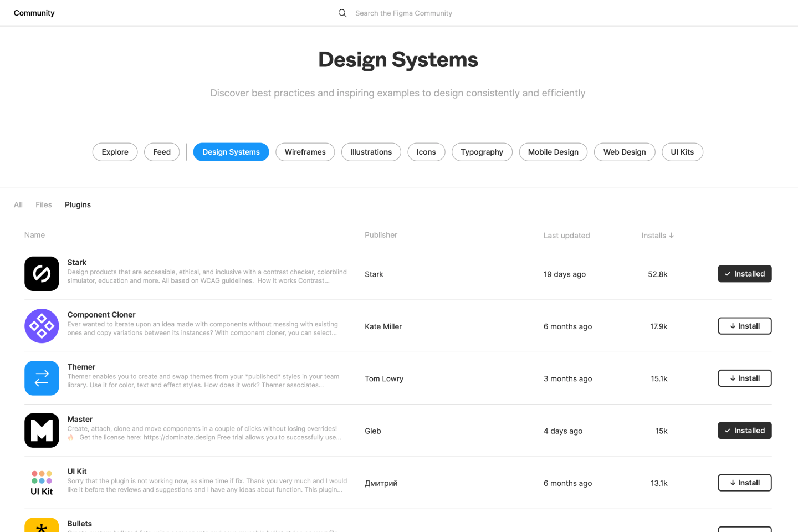This screenshot has width=798, height=532.
Task: Select the UI Kits category pill
Action: click(x=682, y=152)
